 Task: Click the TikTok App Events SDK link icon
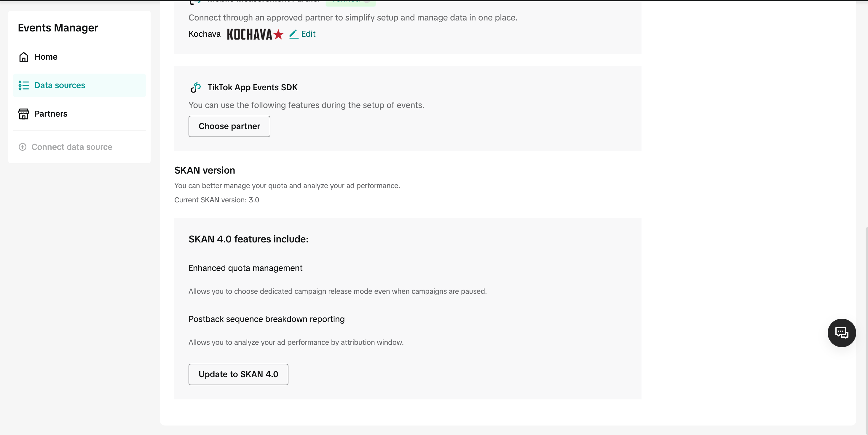coord(195,87)
